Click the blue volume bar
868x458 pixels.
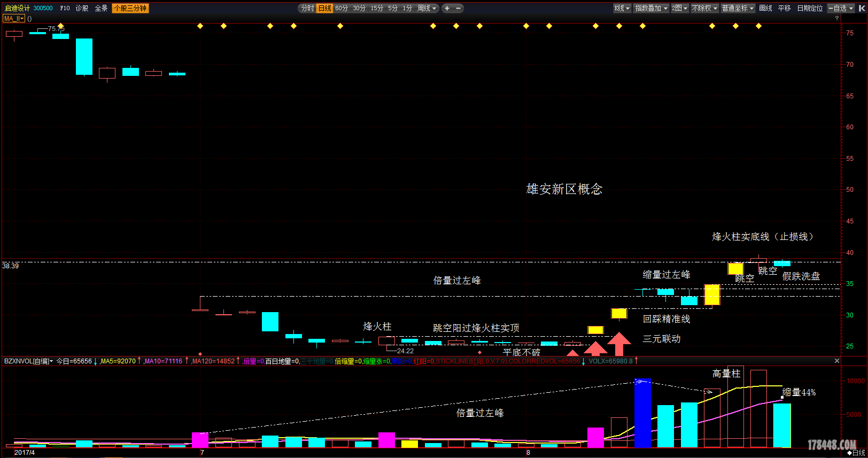[642, 413]
